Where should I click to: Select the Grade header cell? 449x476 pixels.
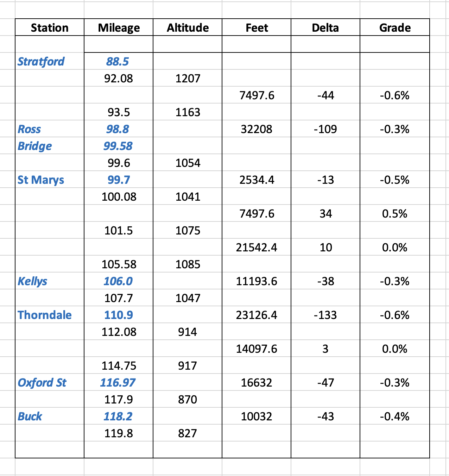(394, 27)
